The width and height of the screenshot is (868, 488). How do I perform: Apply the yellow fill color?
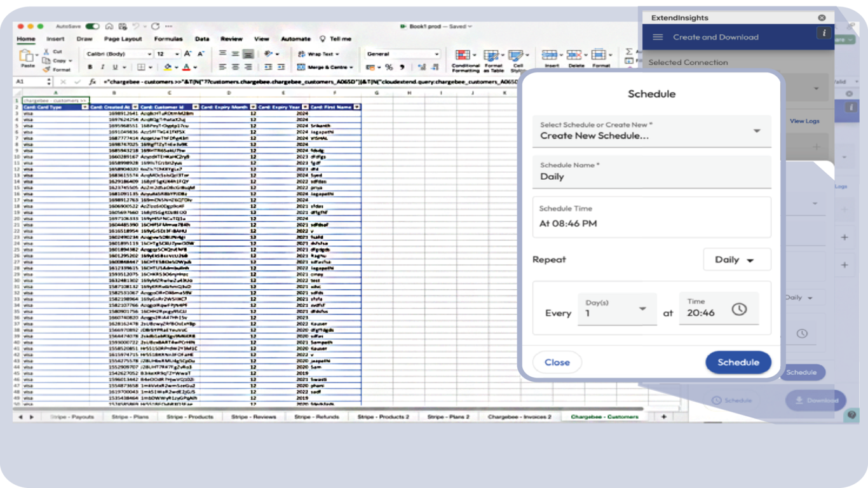pos(167,67)
